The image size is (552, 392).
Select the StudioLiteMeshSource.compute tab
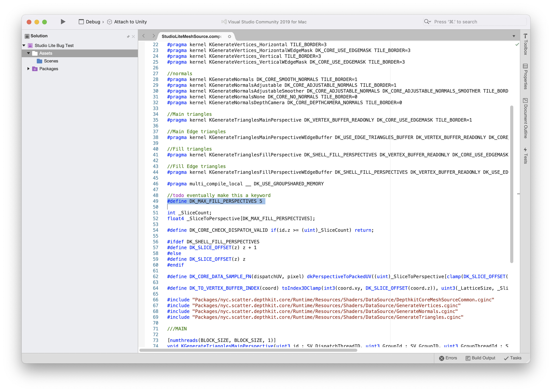coord(191,37)
